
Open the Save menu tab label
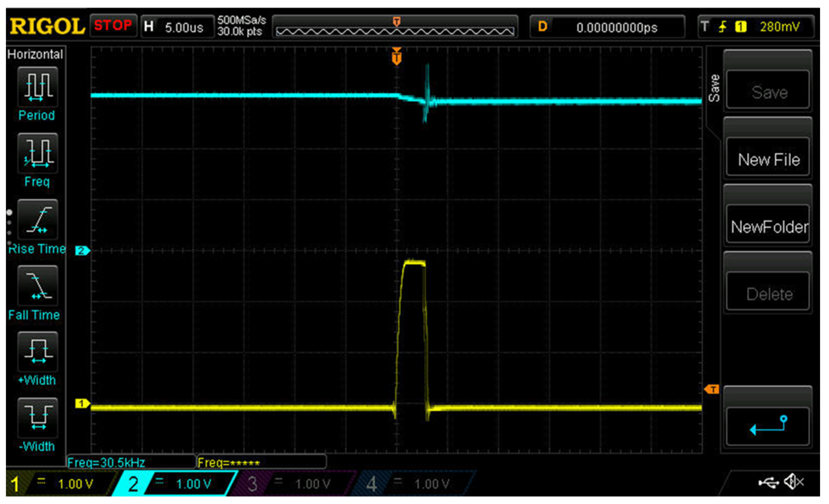714,88
